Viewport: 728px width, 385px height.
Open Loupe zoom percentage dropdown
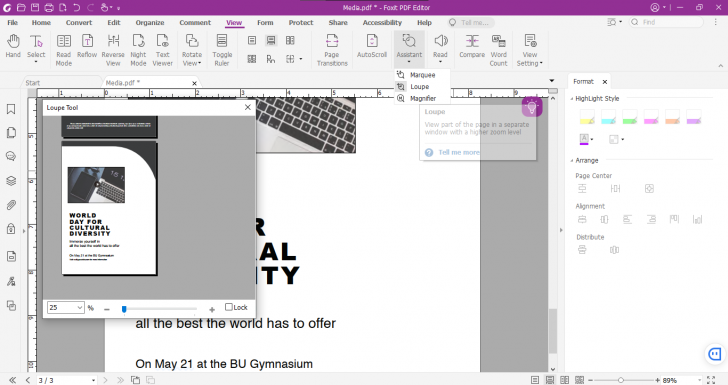[80, 307]
